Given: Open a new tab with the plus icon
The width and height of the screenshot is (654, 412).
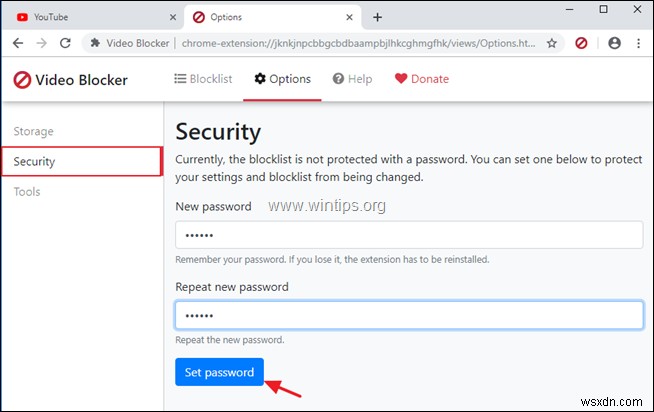Looking at the screenshot, I should pos(377,17).
